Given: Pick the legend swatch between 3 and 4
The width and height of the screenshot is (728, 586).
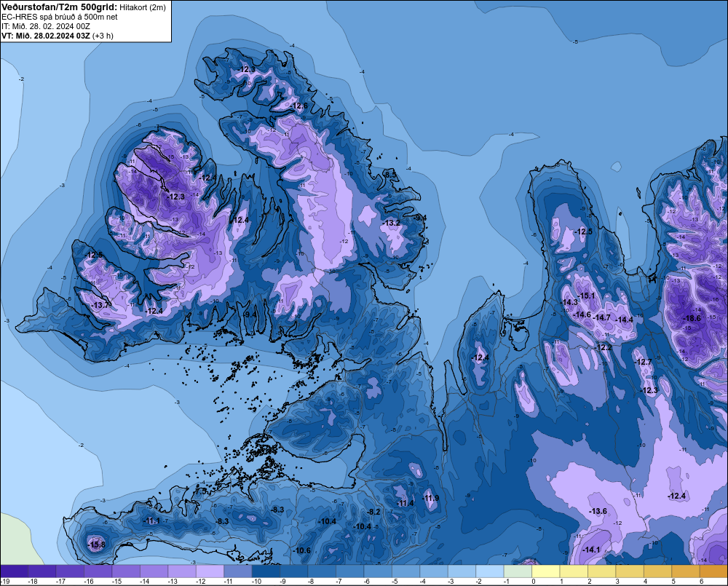Looking at the screenshot, I should (630, 571).
